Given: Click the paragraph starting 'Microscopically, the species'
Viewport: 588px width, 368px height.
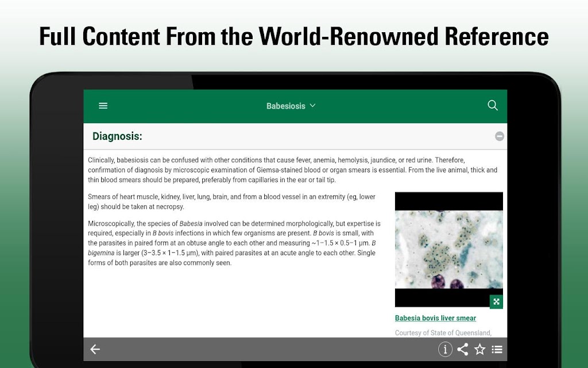Looking at the screenshot, I should [x=234, y=243].
